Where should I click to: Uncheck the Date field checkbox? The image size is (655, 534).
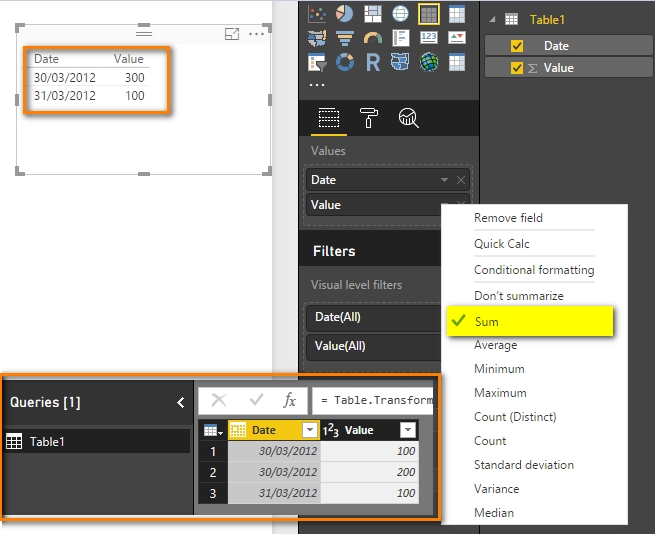click(x=517, y=46)
